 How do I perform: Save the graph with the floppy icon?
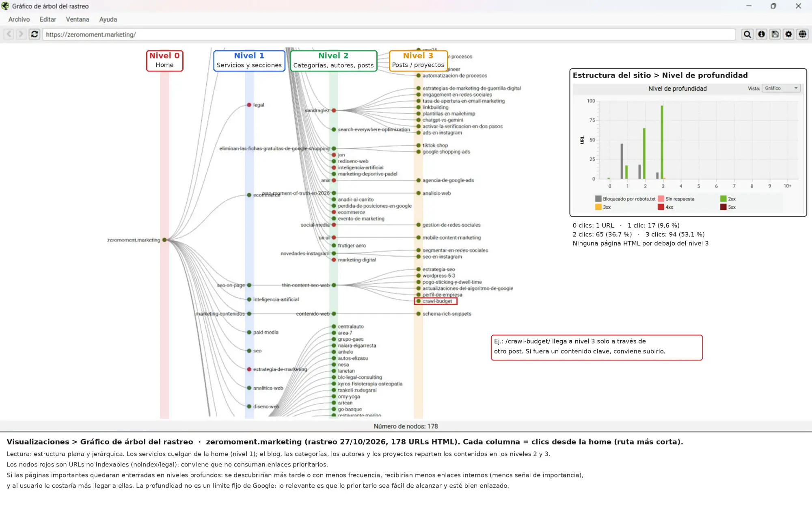point(775,35)
